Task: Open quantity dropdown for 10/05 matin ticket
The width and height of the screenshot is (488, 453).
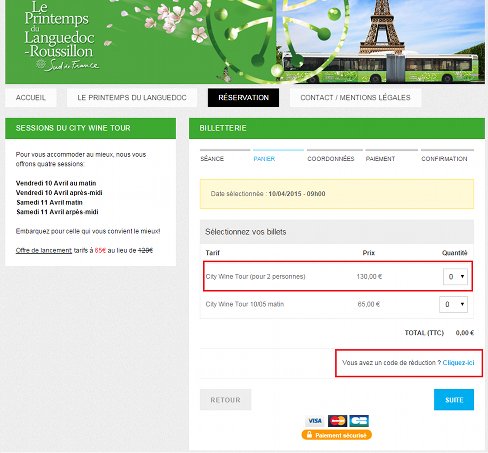Action: 453,304
